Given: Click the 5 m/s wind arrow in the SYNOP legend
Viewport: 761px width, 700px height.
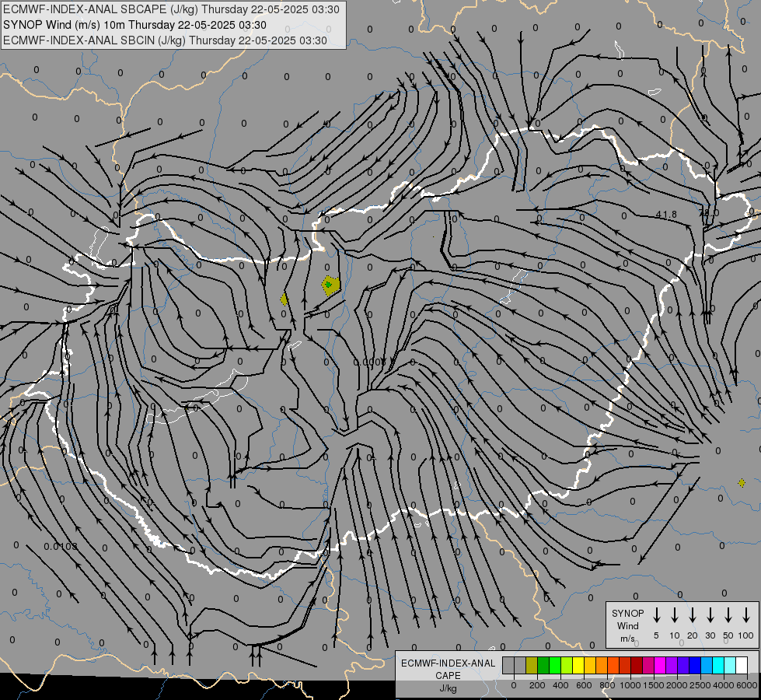Looking at the screenshot, I should 656,614.
